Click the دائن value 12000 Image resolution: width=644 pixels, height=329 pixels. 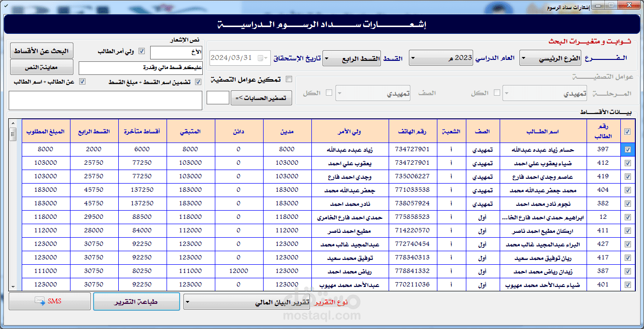[x=239, y=271]
